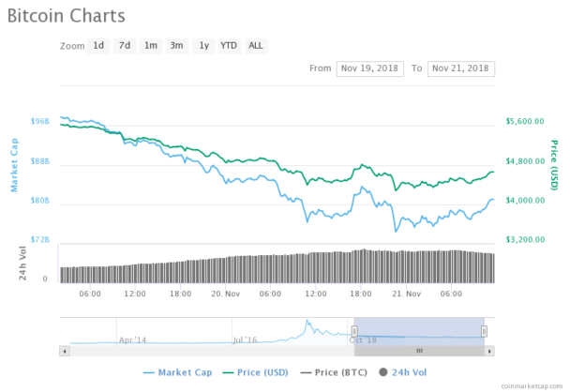Set zoom range to 7d
The width and height of the screenshot is (570, 392).
point(125,46)
